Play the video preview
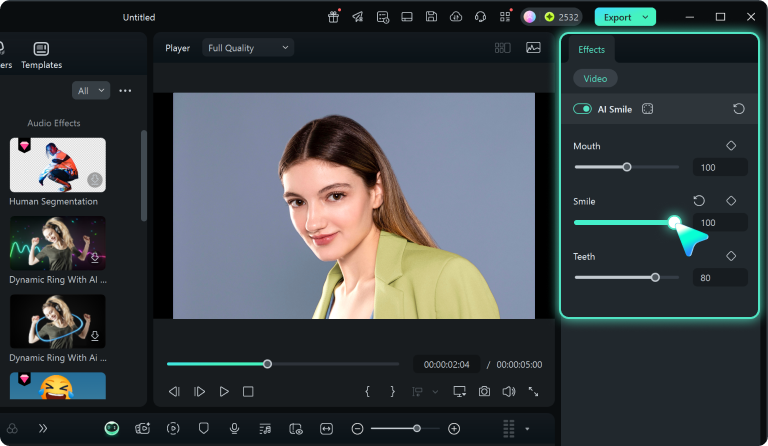Viewport: 768px width, 446px height. [x=224, y=392]
